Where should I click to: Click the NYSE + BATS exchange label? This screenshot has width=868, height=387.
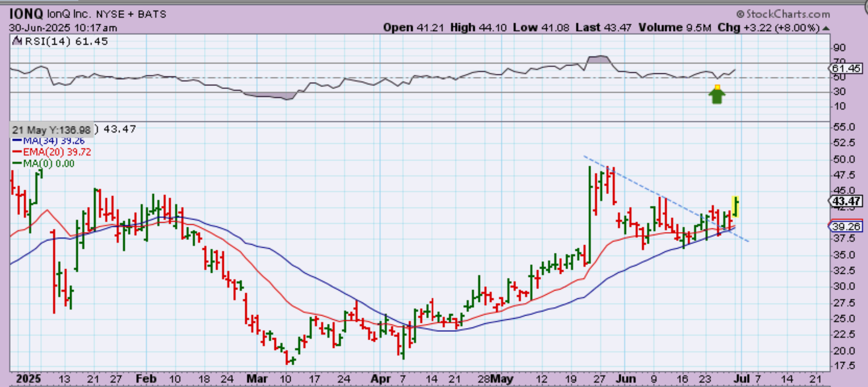131,14
